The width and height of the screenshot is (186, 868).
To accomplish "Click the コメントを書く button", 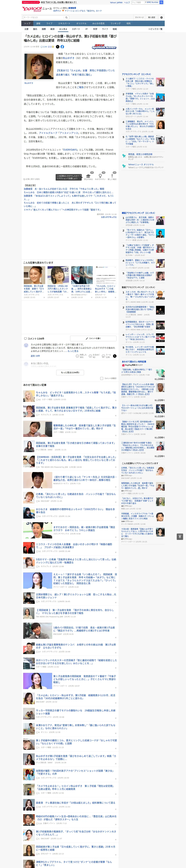I will click(93, 338).
